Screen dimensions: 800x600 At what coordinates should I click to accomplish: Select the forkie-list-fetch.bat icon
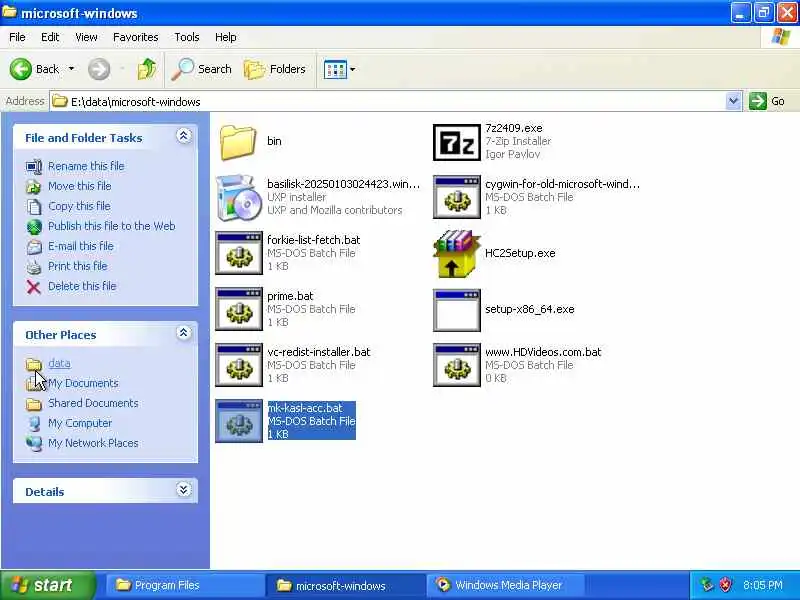239,254
